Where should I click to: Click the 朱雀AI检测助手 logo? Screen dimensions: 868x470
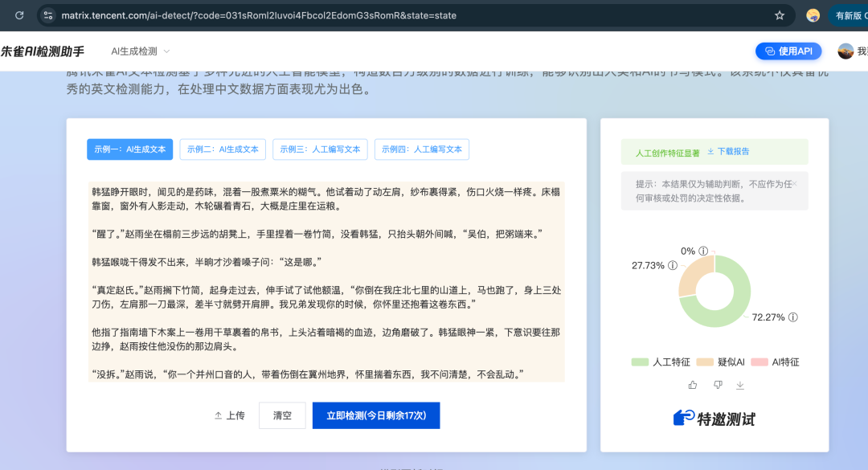click(x=42, y=51)
